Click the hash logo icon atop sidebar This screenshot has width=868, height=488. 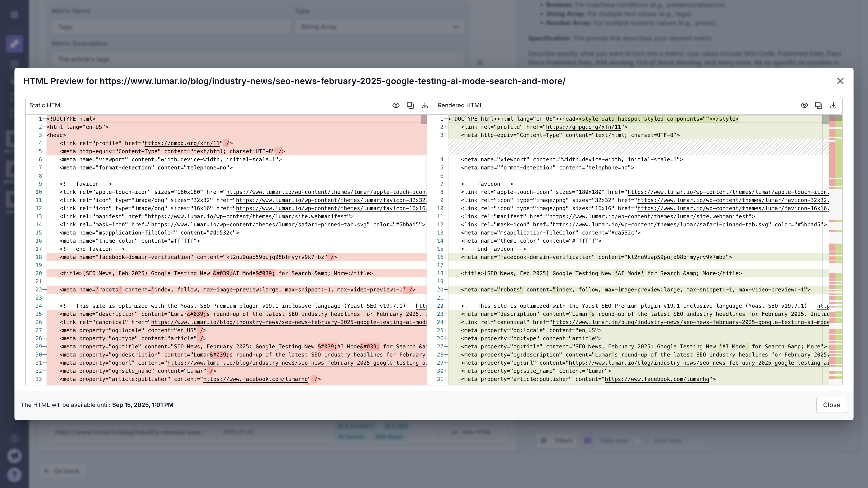[x=14, y=15]
